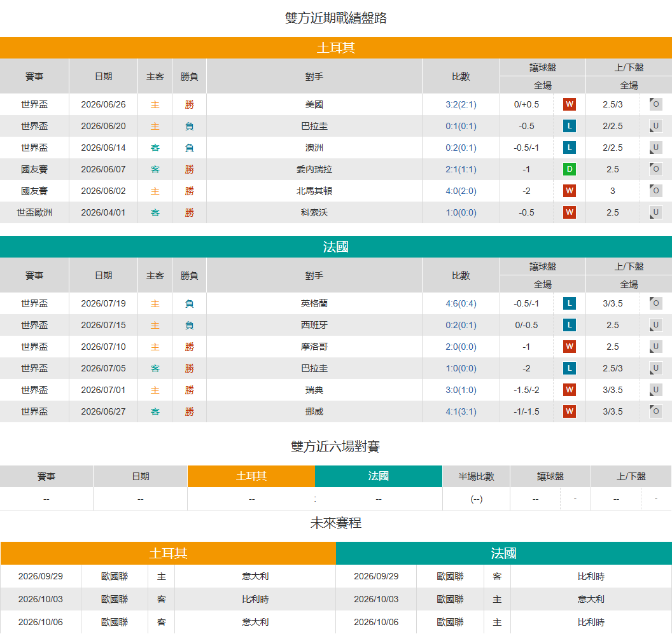Click the L badge in the 2026/07/05 row
672x634 pixels.
tap(569, 368)
